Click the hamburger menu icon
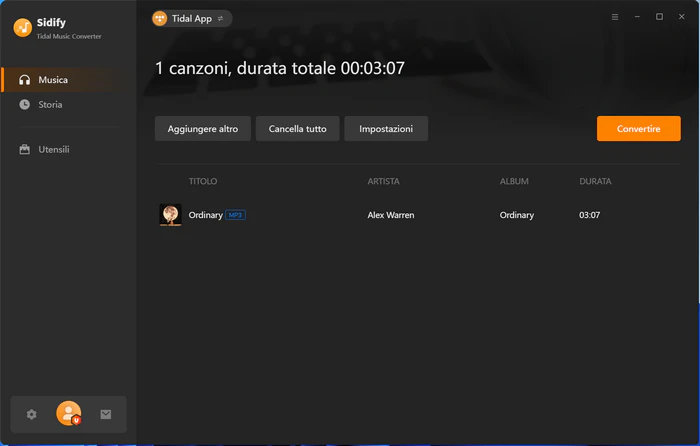 point(615,17)
